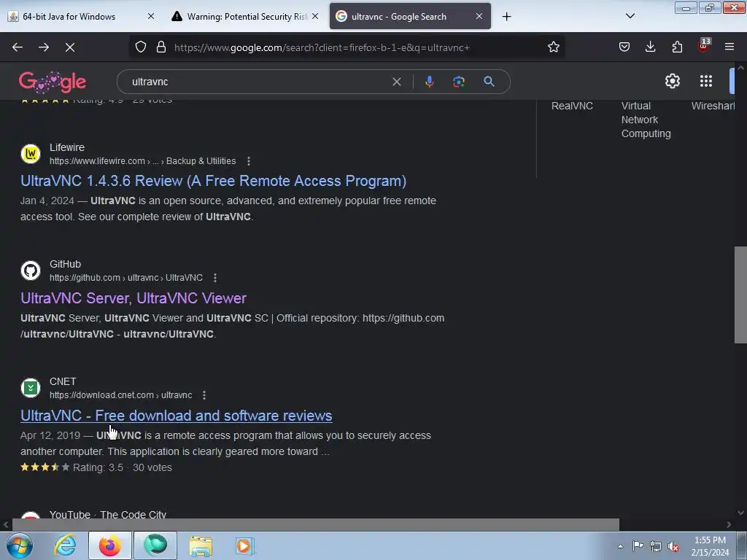
Task: Click the download.cnet.com breadcrumb URL
Action: (x=121, y=395)
